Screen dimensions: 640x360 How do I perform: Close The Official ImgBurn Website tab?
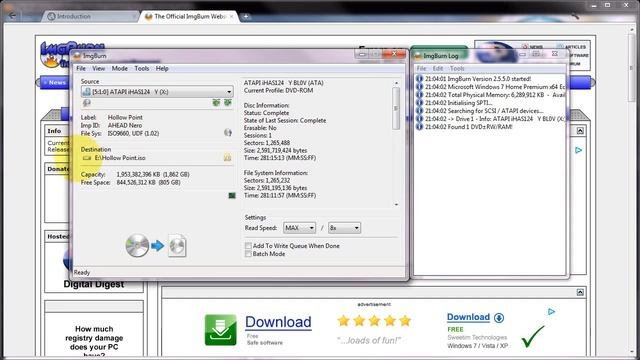pos(231,16)
